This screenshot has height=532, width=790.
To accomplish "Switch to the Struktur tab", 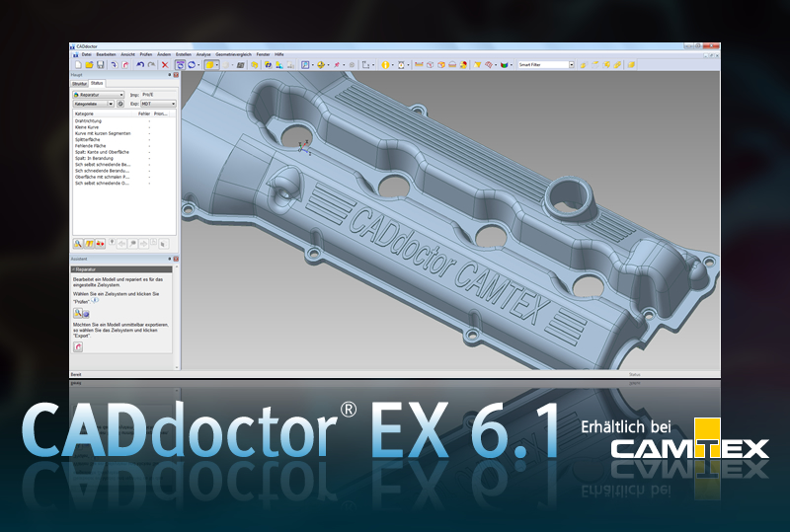I will [x=80, y=84].
